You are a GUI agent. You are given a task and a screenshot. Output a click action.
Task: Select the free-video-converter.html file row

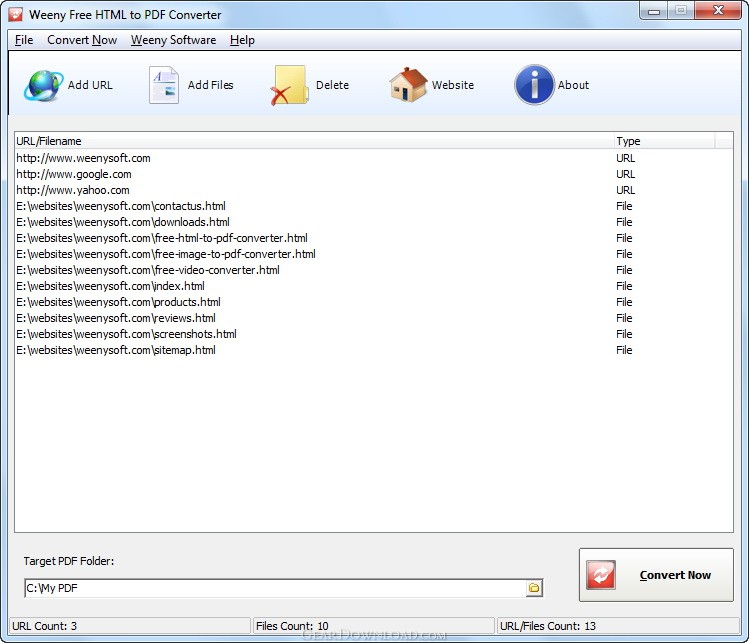click(x=148, y=270)
